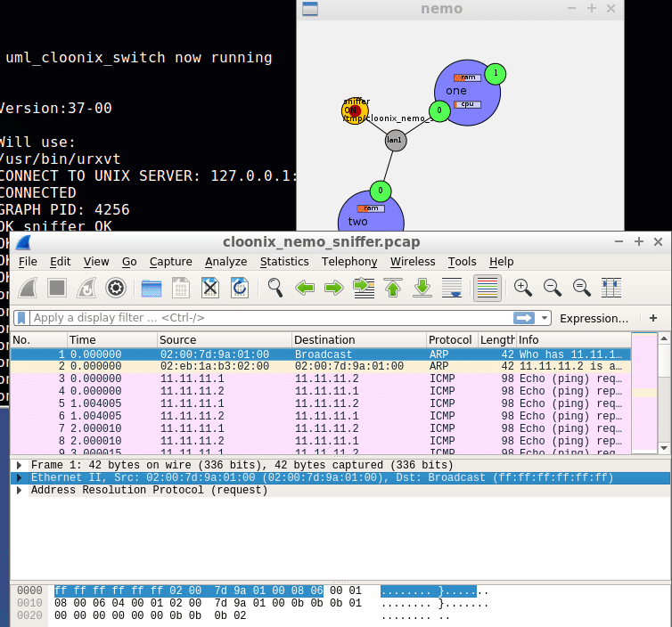Click the add filter plus button
The width and height of the screenshot is (672, 627).
[x=653, y=318]
